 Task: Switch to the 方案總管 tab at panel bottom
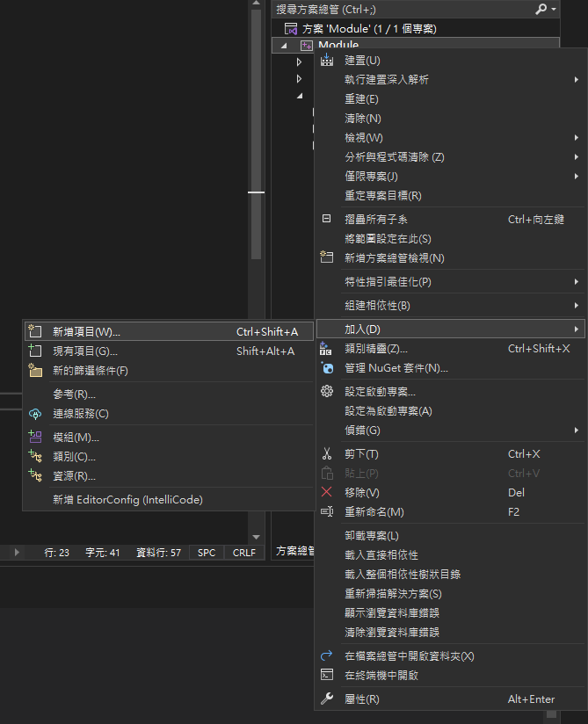(295, 551)
